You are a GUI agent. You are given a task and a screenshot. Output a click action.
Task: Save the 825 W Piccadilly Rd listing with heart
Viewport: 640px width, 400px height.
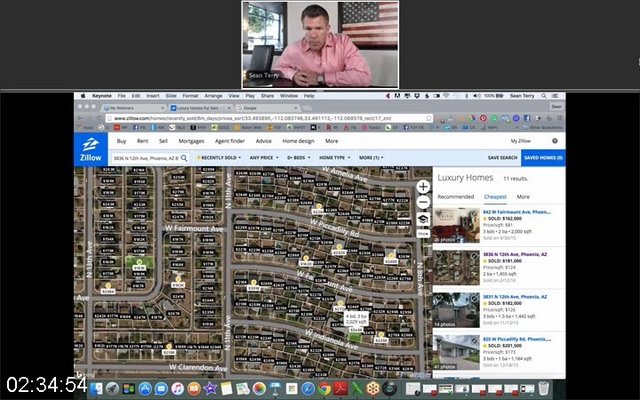tap(439, 340)
